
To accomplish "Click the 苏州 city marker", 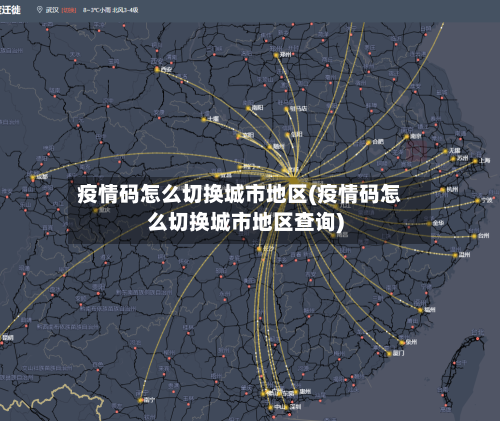I will (x=453, y=159).
